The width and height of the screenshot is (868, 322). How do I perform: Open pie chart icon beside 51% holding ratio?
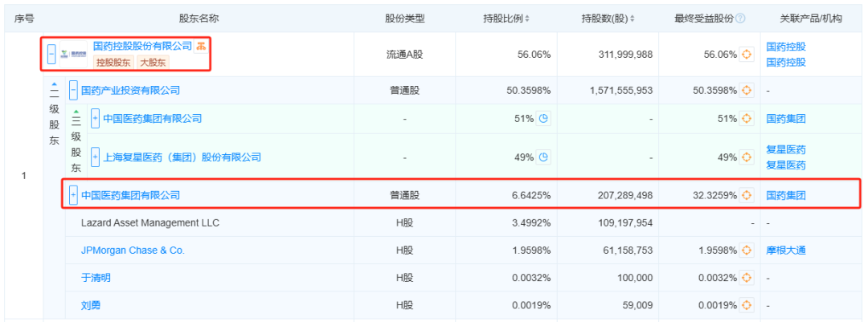coord(543,118)
